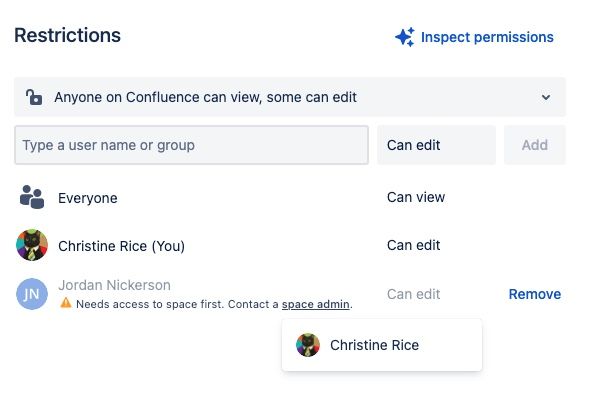Click the Everyone group people icon
This screenshot has width=589, height=397.
pyautogui.click(x=32, y=197)
